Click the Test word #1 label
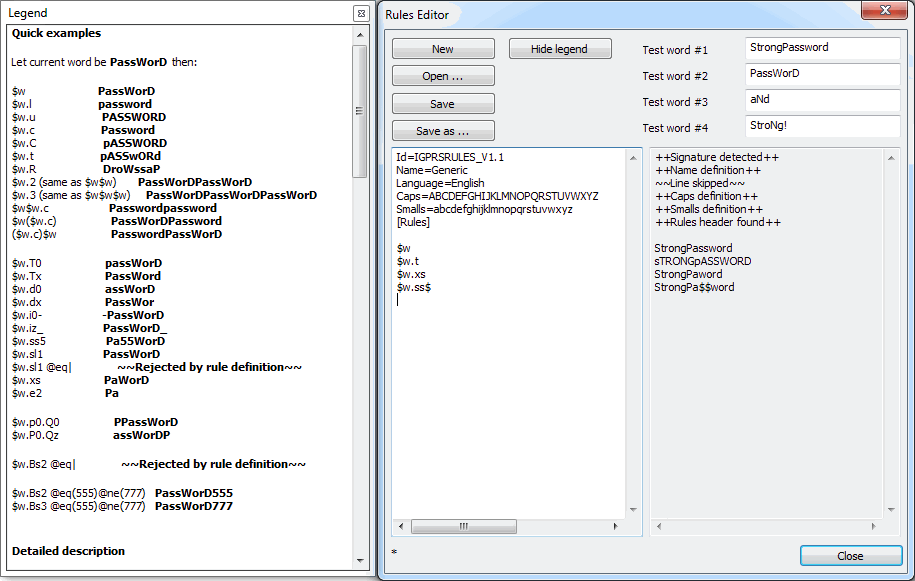The height and width of the screenshot is (581, 915). point(675,50)
